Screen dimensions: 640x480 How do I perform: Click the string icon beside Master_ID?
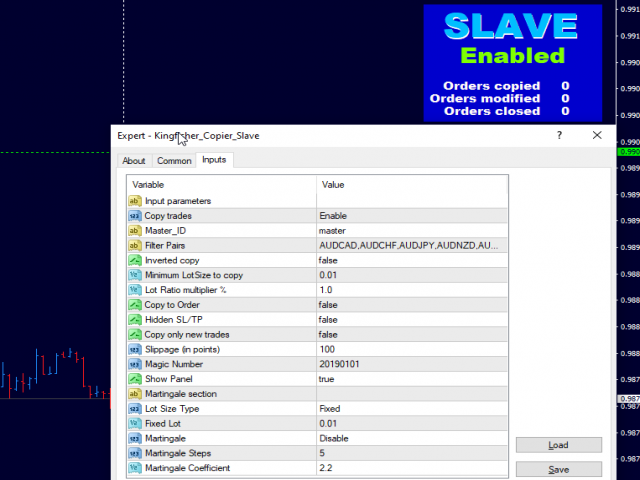(135, 231)
